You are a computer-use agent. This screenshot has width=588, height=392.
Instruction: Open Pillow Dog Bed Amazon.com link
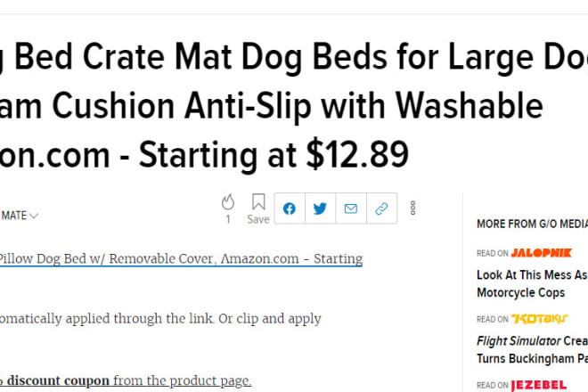point(181,259)
